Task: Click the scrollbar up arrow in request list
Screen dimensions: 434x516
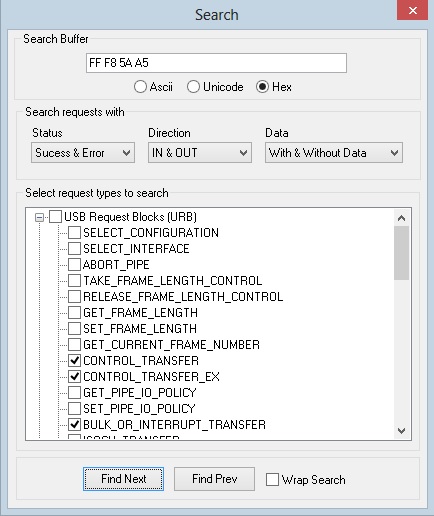Action: (401, 218)
